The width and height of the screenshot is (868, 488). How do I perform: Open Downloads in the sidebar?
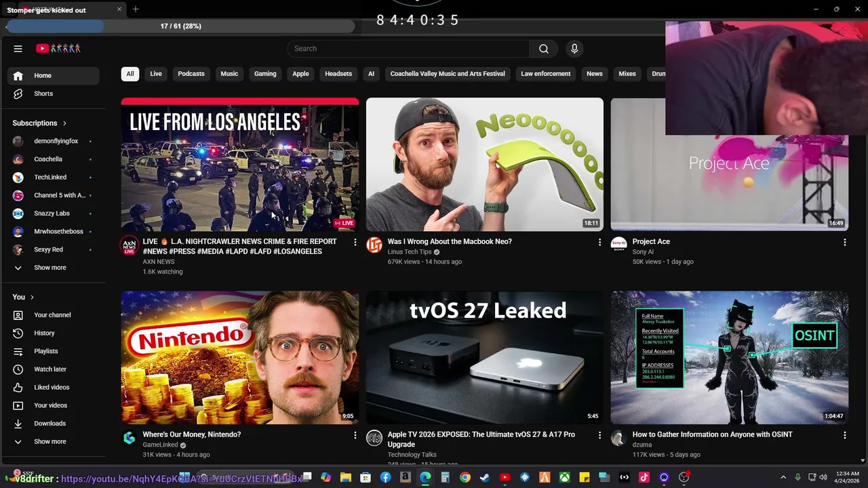tap(53, 424)
